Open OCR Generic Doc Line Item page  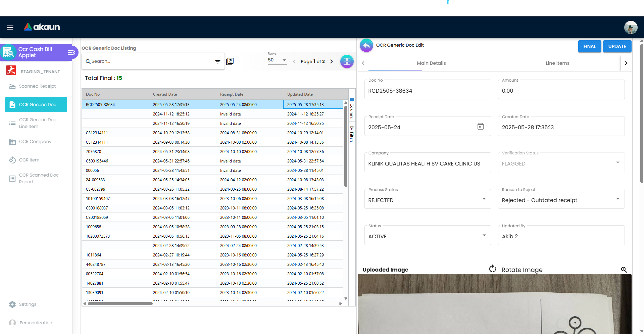point(36,123)
